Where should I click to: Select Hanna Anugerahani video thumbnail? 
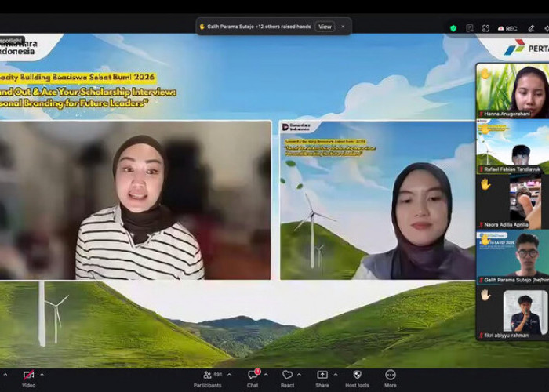click(x=513, y=91)
